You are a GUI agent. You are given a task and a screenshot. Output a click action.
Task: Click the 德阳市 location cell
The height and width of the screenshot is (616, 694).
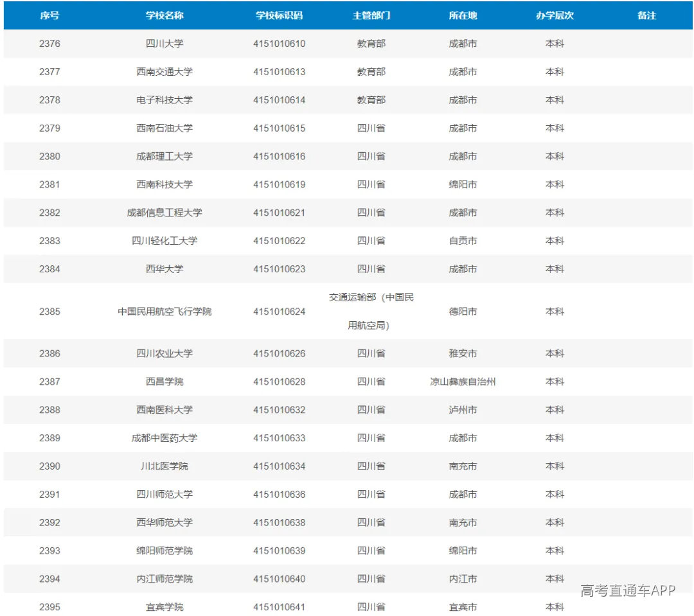463,312
